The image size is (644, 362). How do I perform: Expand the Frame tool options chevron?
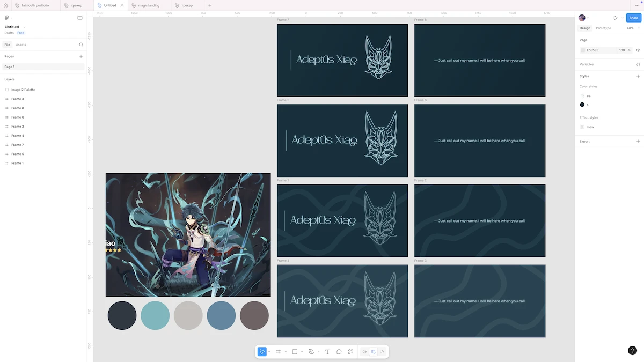click(286, 352)
